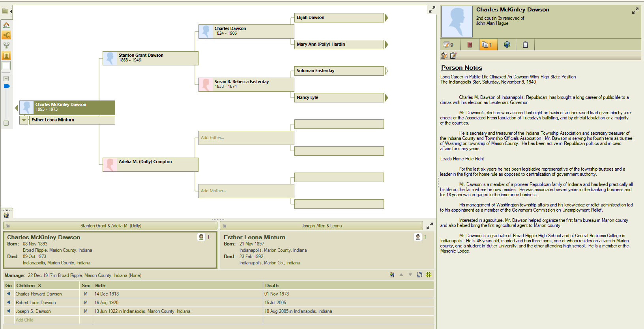Select Stanton Grant Dawson in the pedigree
This screenshot has height=329, width=644.
point(150,58)
